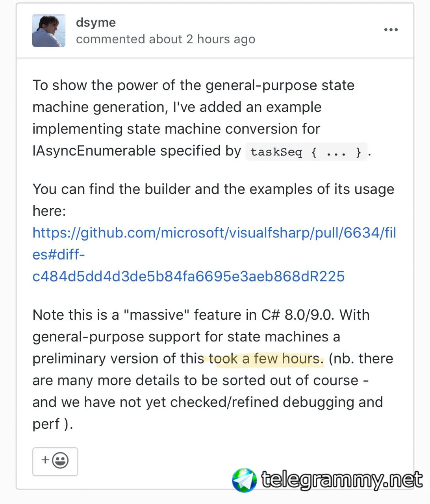Click the "(nb. there" parenthetical text
430x504 pixels.
[361, 359]
